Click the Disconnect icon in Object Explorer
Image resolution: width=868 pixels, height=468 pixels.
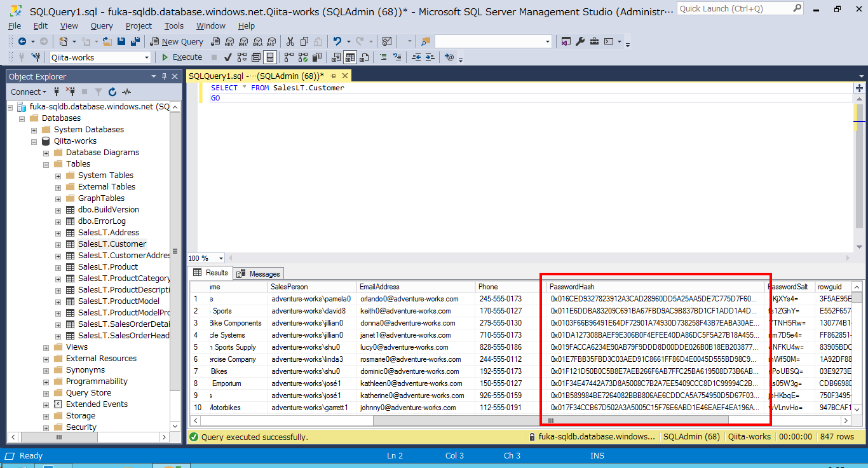[72, 92]
